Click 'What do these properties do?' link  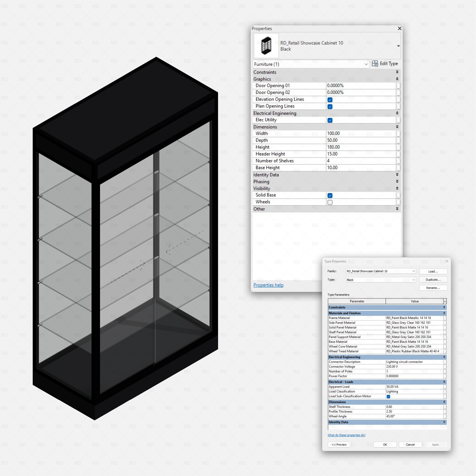(346, 435)
